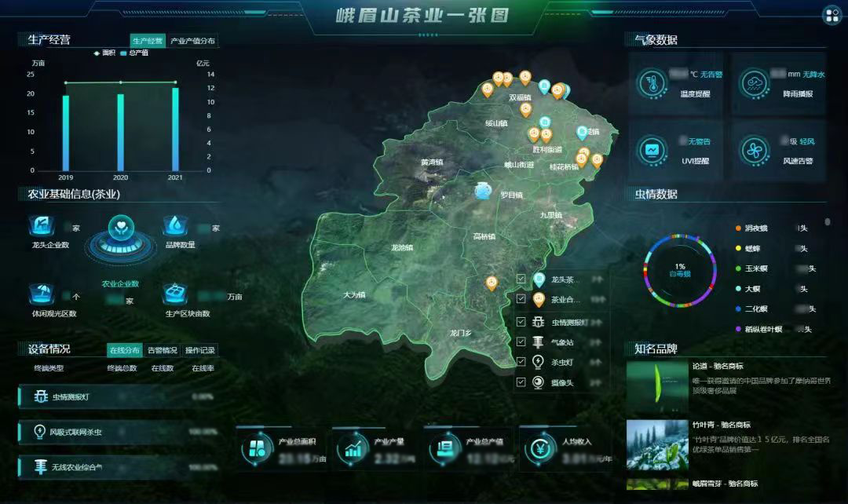The image size is (848, 504).
Task: Click the pest data scrollbar handle
Action: click(827, 222)
